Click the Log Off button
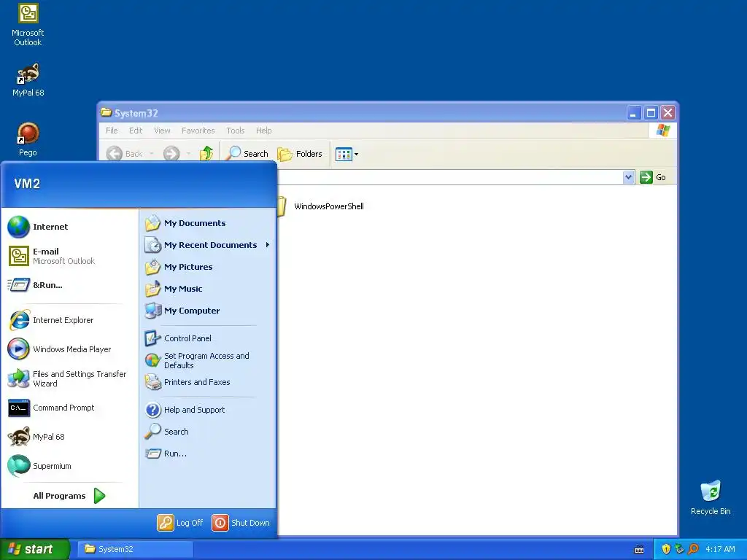This screenshot has height=560, width=747. click(x=181, y=523)
